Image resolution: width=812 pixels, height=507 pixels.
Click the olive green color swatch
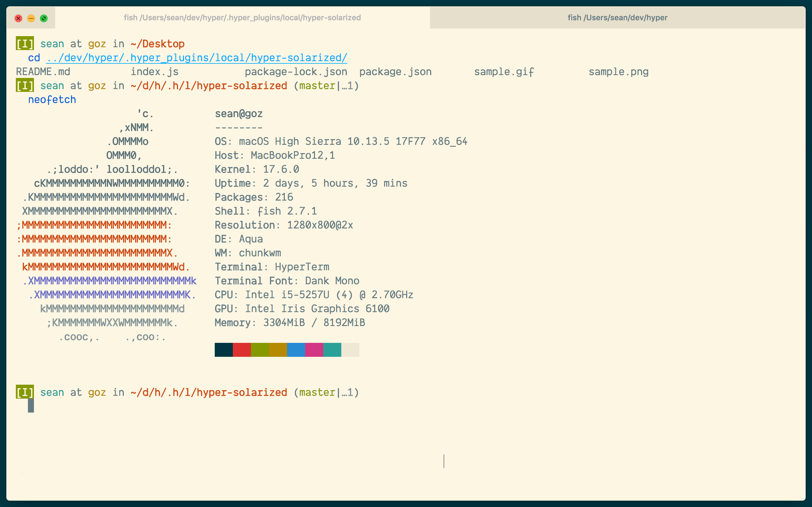tap(260, 350)
